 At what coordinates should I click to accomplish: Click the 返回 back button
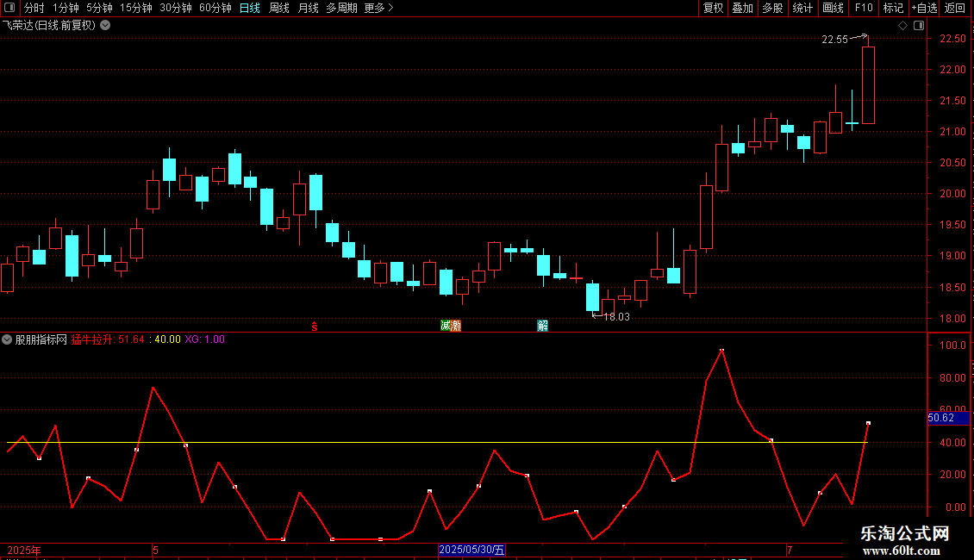[x=955, y=8]
